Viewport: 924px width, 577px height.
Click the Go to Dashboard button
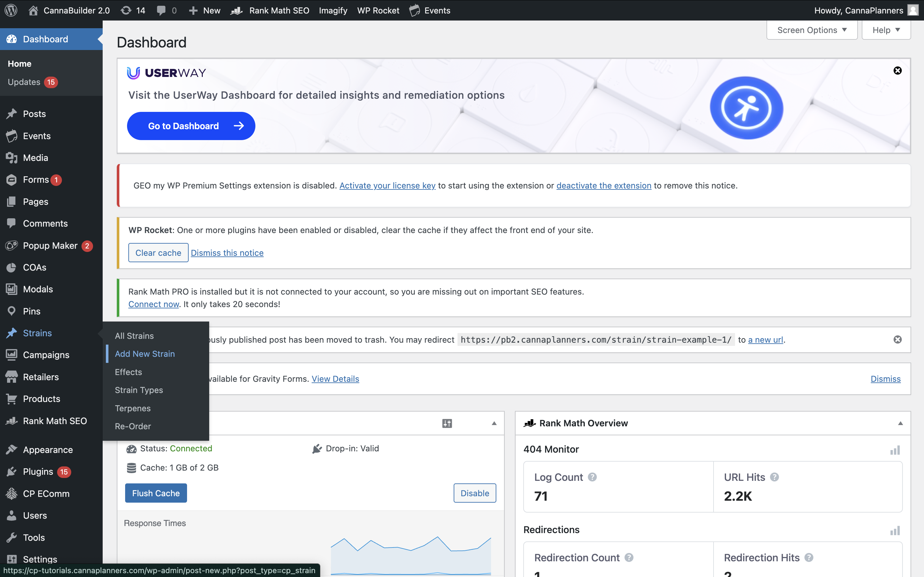(191, 126)
